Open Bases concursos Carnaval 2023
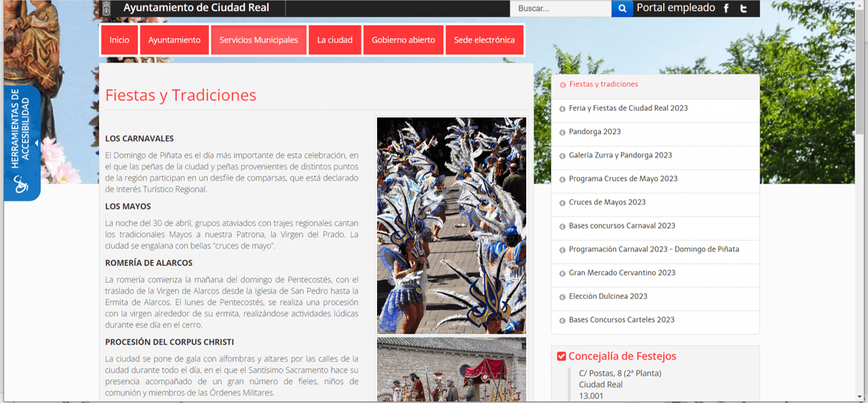868x403 pixels. point(622,226)
